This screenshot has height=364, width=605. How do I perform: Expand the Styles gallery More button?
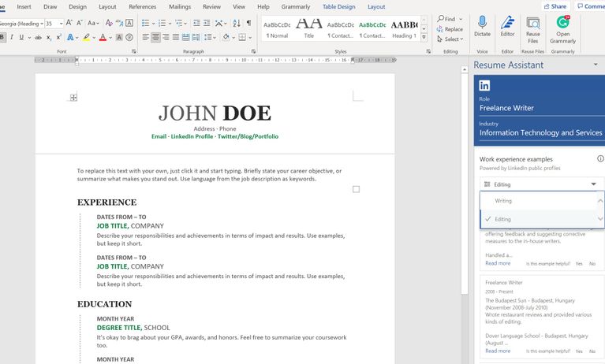click(424, 37)
